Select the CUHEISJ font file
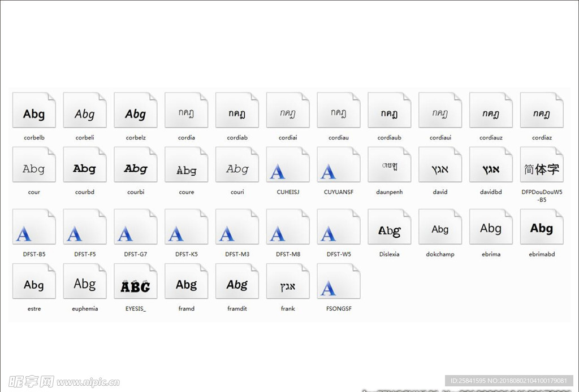Screen dimensions: 579x392 [288, 166]
